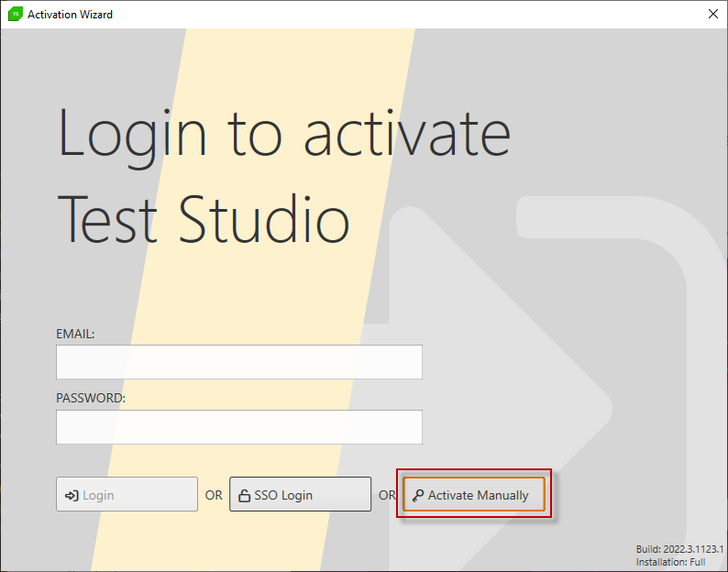
Task: Focus the PASSWORD input field
Action: (x=239, y=426)
